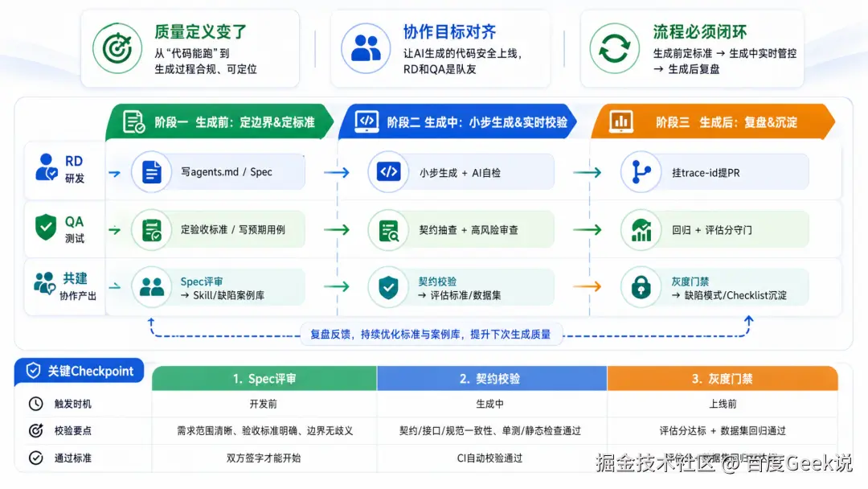The image size is (868, 489).
Task: Click the 3. 灰度门禁 orange column header
Action: pos(723,379)
